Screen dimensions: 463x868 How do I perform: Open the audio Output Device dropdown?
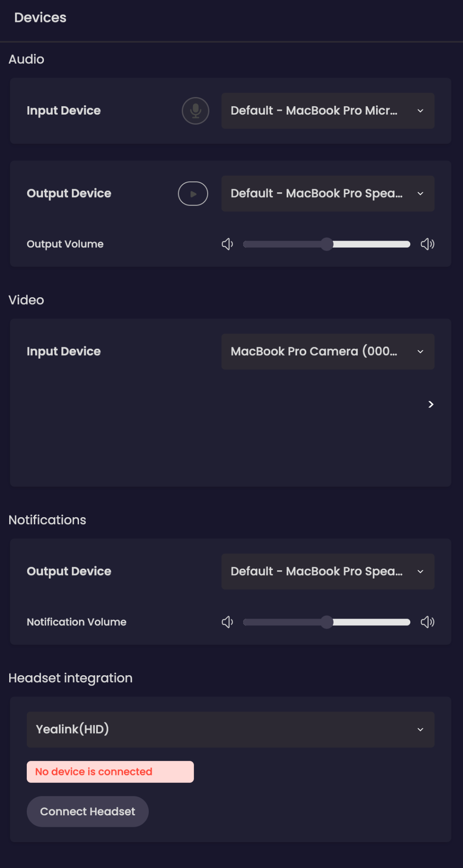click(327, 194)
